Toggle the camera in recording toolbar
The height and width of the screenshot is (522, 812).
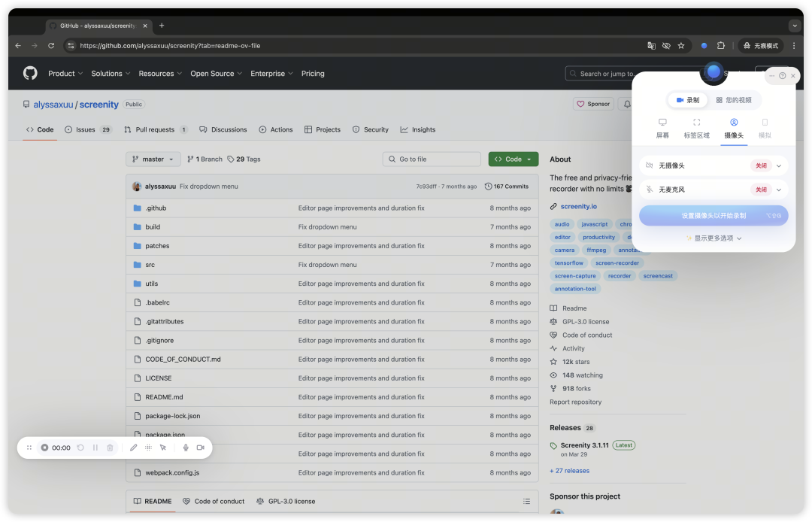(201, 448)
